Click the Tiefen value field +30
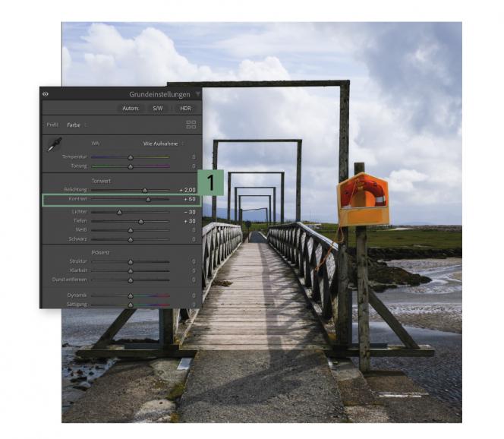 [x=189, y=221]
